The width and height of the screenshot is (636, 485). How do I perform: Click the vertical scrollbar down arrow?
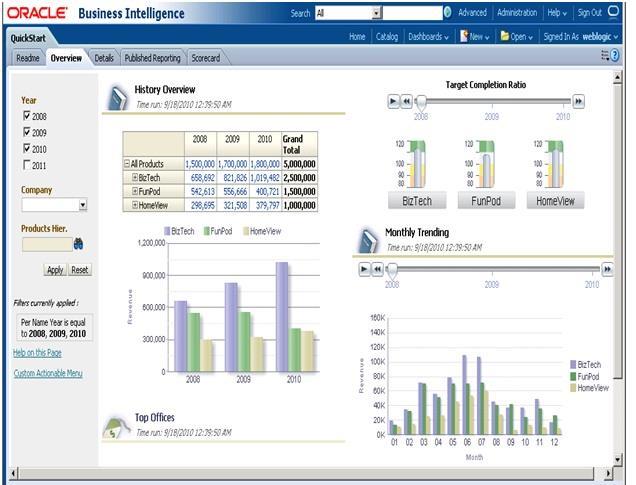tap(617, 459)
